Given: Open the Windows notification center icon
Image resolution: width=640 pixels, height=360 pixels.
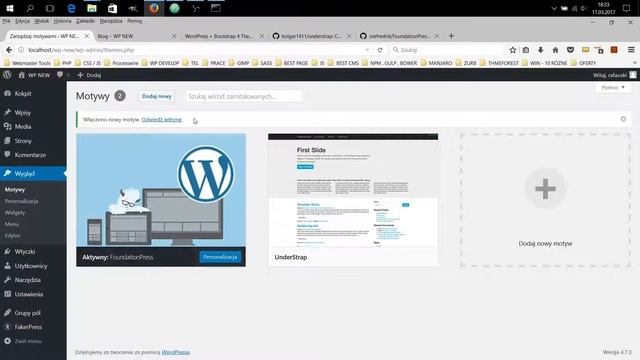Looking at the screenshot, I should [x=626, y=8].
